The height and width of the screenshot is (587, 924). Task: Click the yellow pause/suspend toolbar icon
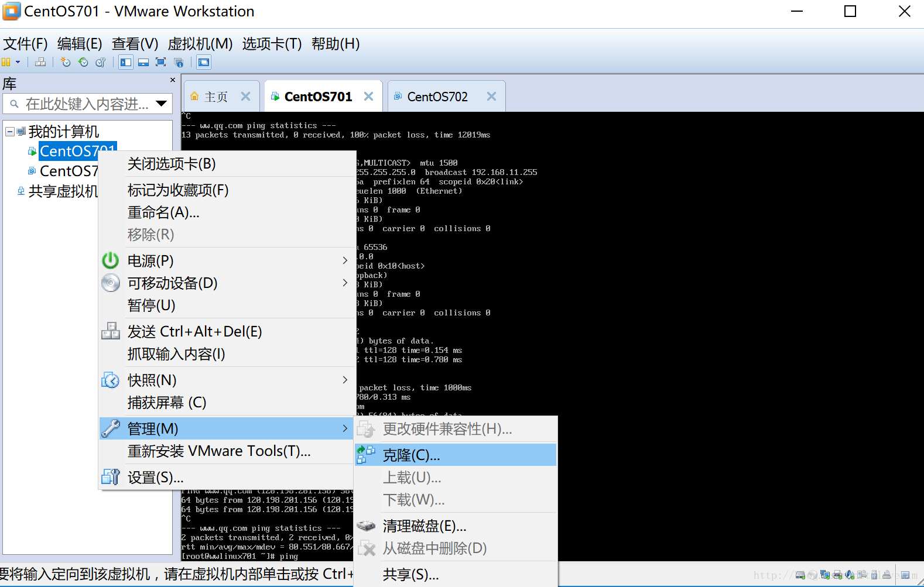pos(6,62)
